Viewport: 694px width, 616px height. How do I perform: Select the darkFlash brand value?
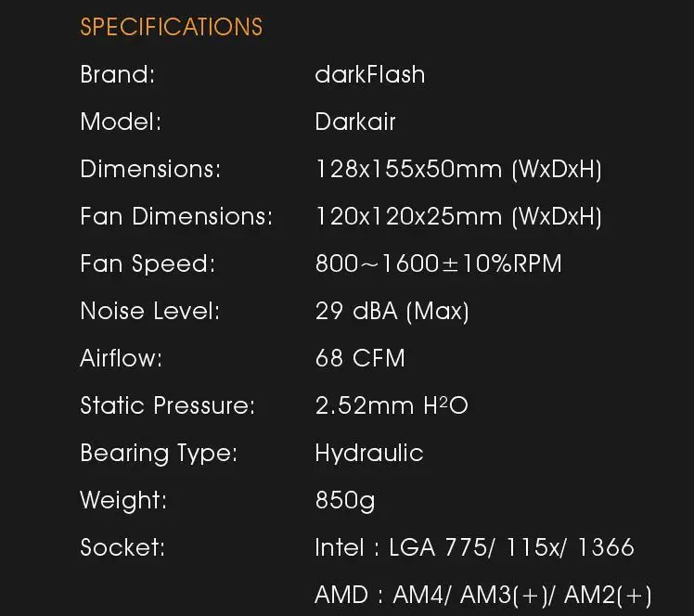pos(369,74)
